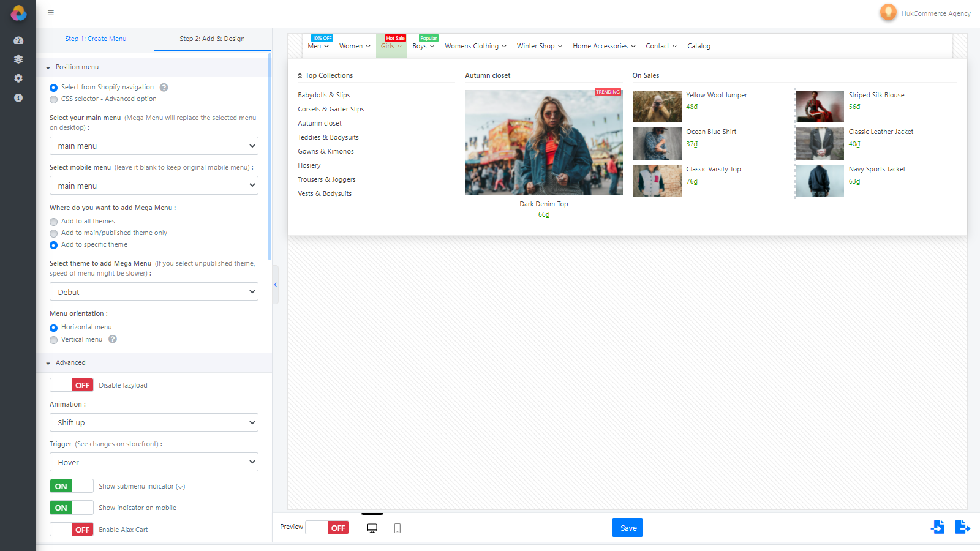This screenshot has width=980, height=551.
Task: Select CSS selector advanced option
Action: coord(54,99)
